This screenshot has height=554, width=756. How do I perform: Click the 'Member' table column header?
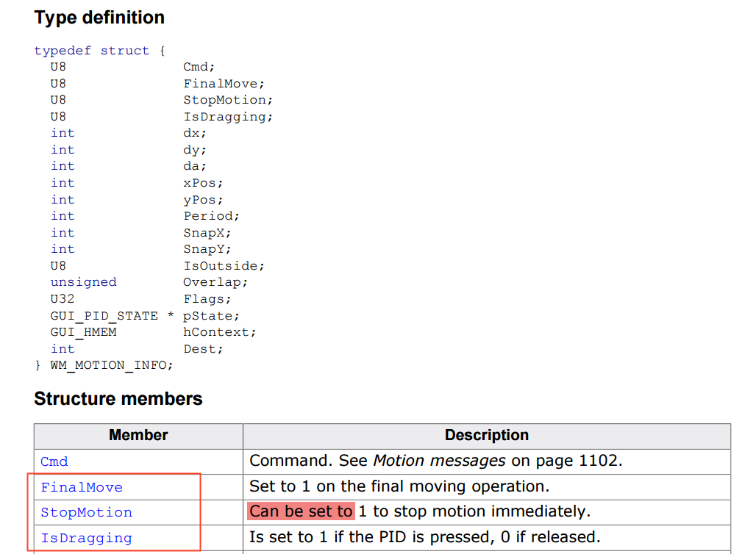click(138, 435)
